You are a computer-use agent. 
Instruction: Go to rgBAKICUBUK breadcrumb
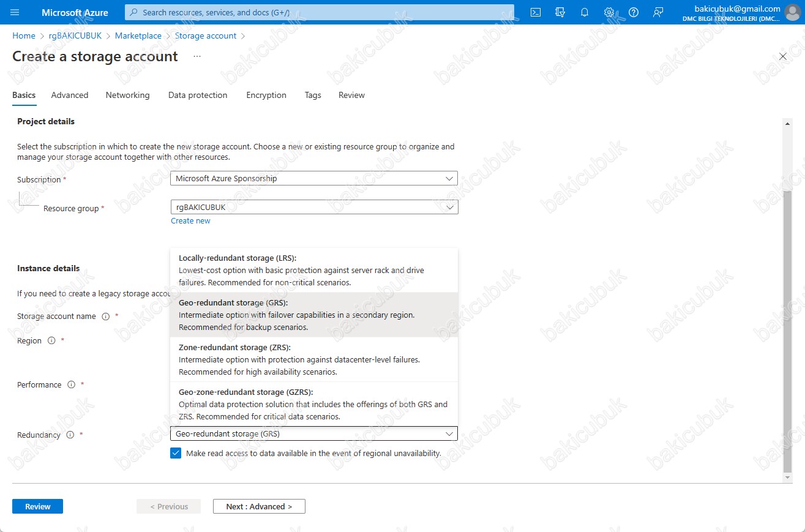coord(75,36)
